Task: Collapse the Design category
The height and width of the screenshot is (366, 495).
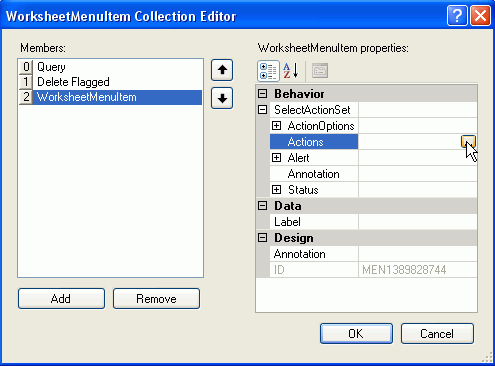Action: pos(263,238)
